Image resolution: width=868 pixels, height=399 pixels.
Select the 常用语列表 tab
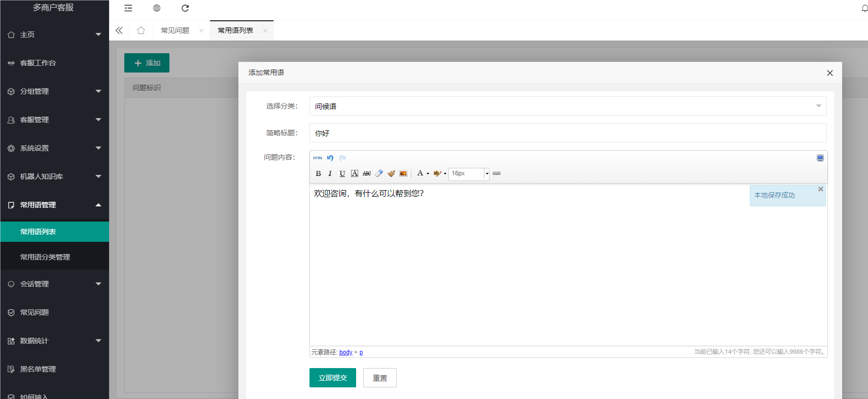pyautogui.click(x=235, y=30)
